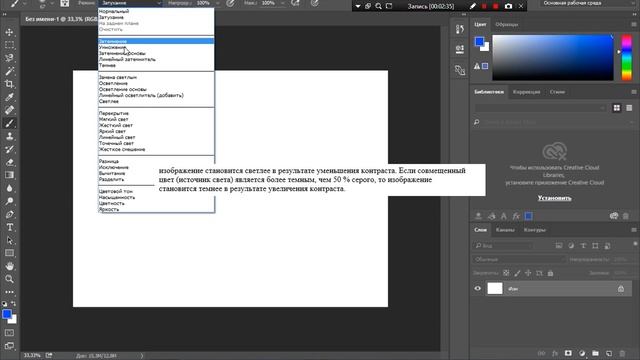Click the Установить link
This screenshot has width=640, height=360.
click(554, 198)
